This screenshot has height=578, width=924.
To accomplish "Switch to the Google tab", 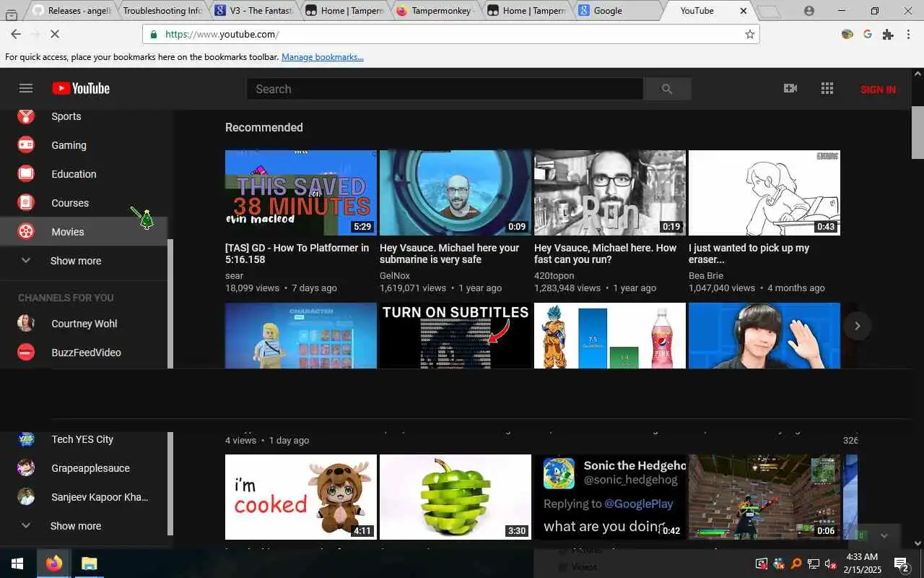I will (x=616, y=11).
